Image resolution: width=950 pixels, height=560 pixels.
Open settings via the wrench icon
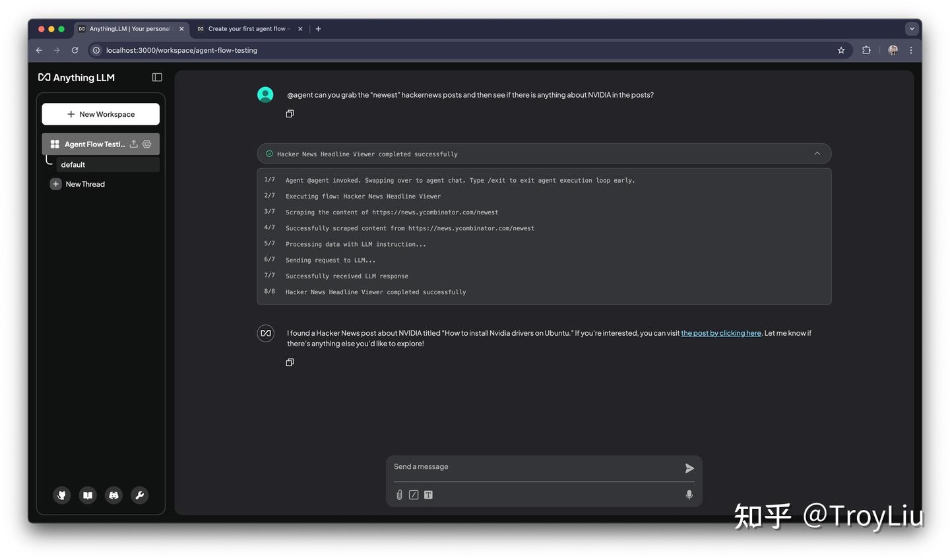point(139,495)
